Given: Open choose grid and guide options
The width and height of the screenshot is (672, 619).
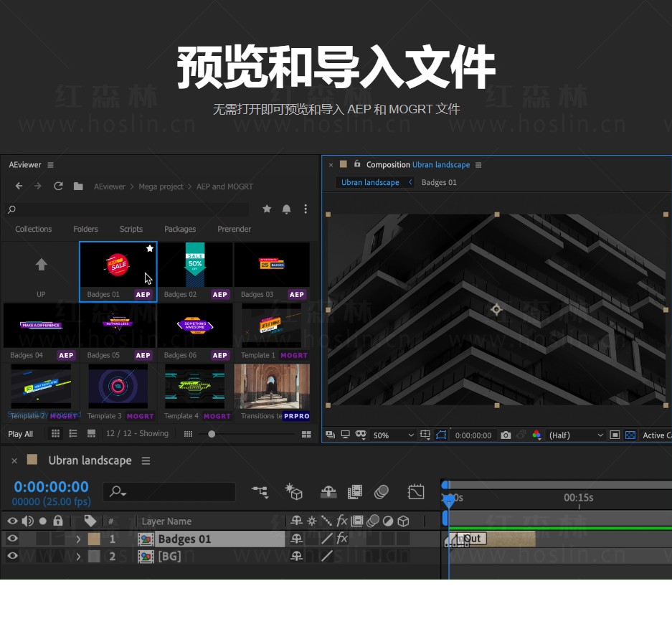Looking at the screenshot, I should point(425,435).
